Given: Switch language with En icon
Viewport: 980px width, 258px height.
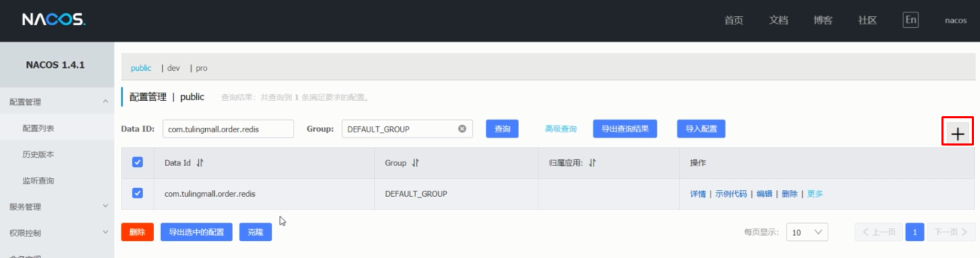Looking at the screenshot, I should point(911,20).
